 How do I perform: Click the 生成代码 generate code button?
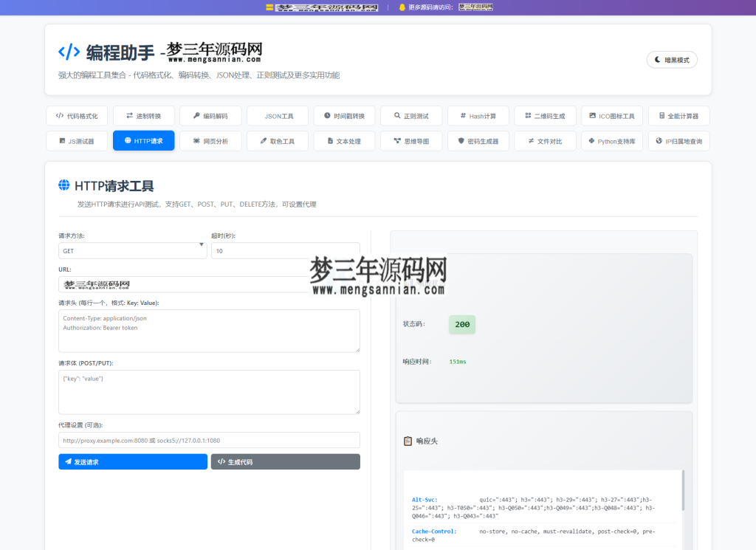[x=284, y=461]
